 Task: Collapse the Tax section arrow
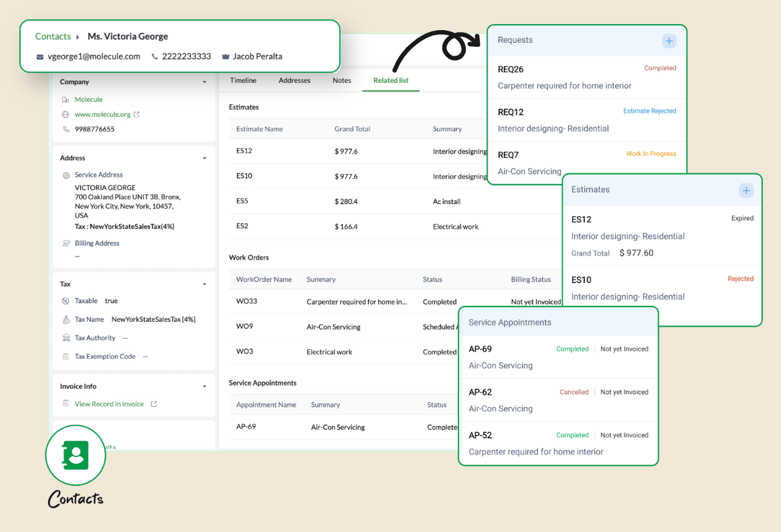click(x=205, y=284)
